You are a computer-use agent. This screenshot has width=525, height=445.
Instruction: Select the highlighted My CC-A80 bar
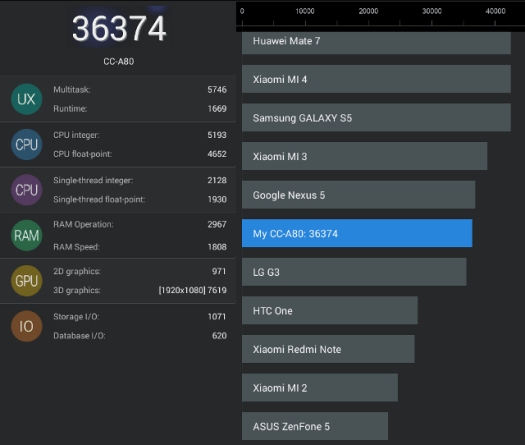pyautogui.click(x=357, y=233)
